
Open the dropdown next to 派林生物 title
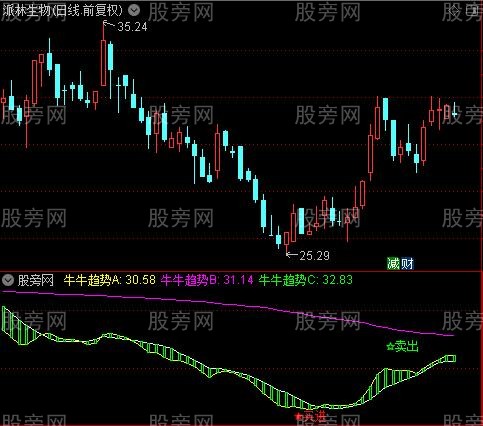click(x=134, y=11)
